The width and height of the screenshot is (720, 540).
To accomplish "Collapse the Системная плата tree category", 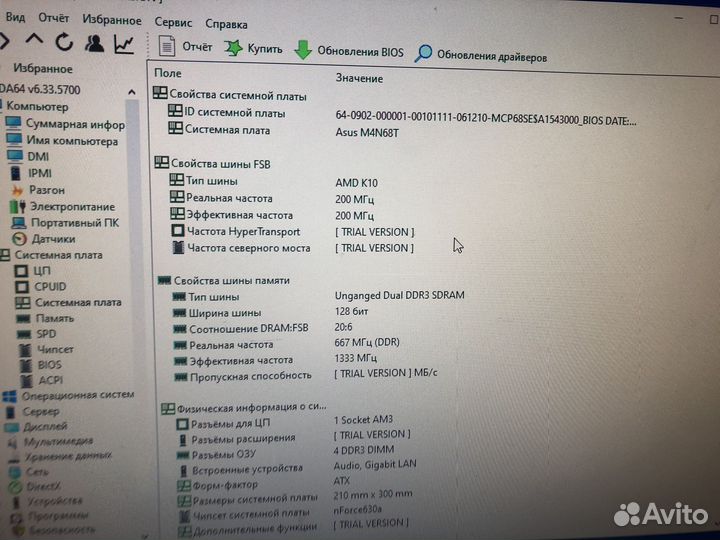I will [x=51, y=255].
